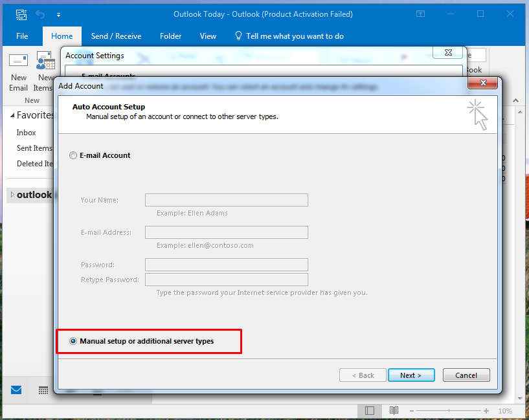Image resolution: width=529 pixels, height=420 pixels.
Task: Click the zoom slider track
Action: 449,411
